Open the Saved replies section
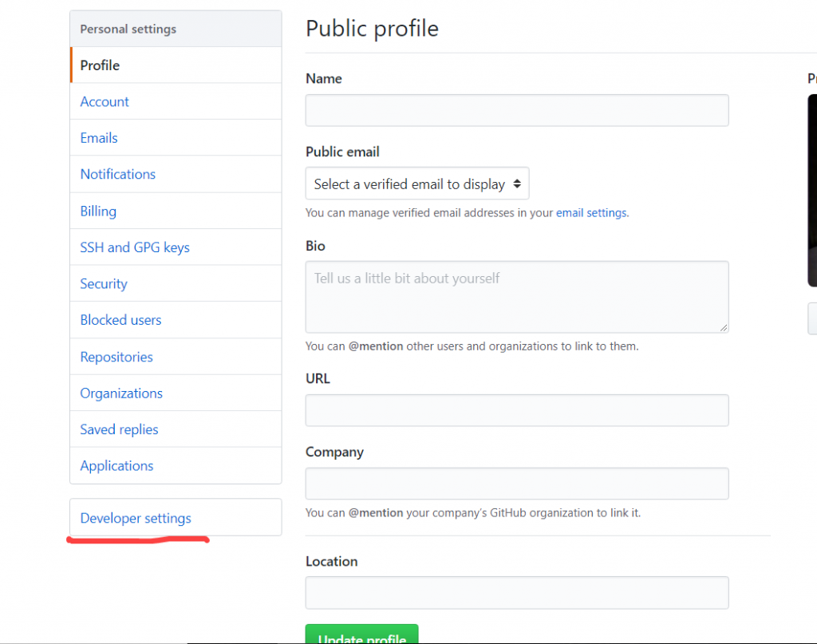Screen dimensions: 817x644 pyautogui.click(x=118, y=429)
